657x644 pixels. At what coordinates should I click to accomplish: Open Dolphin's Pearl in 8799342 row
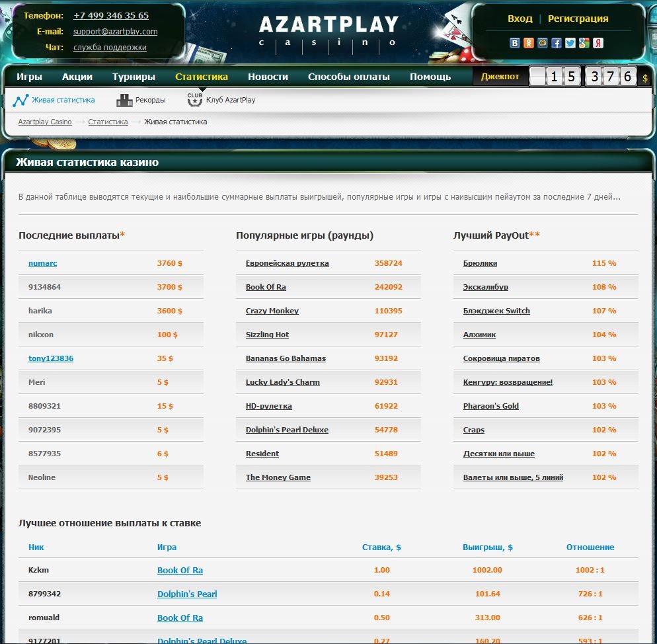tap(187, 594)
